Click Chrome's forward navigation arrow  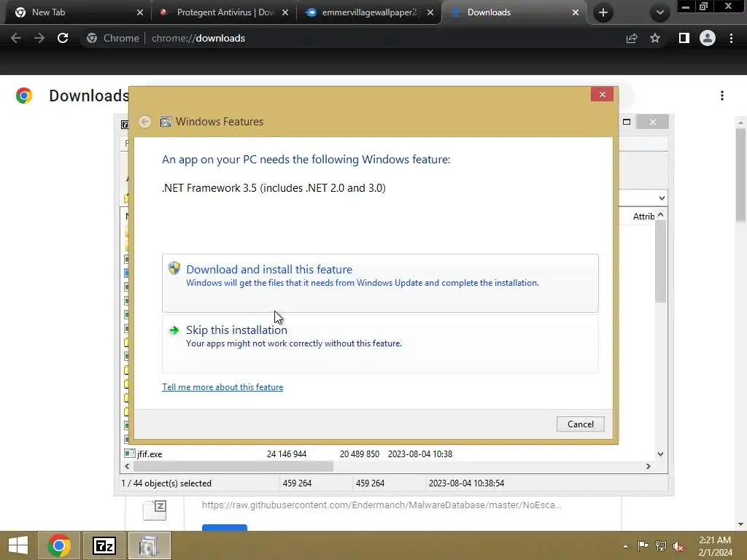pos(39,38)
